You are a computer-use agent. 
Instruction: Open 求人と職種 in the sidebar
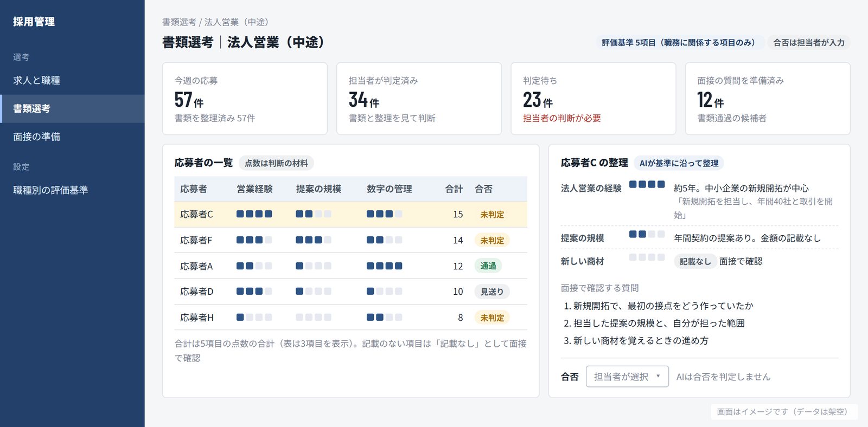[72, 80]
